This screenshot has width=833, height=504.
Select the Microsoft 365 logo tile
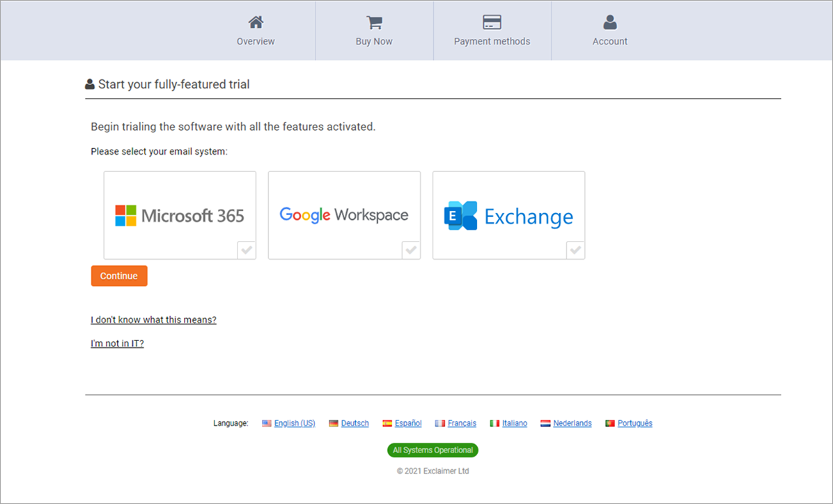180,215
